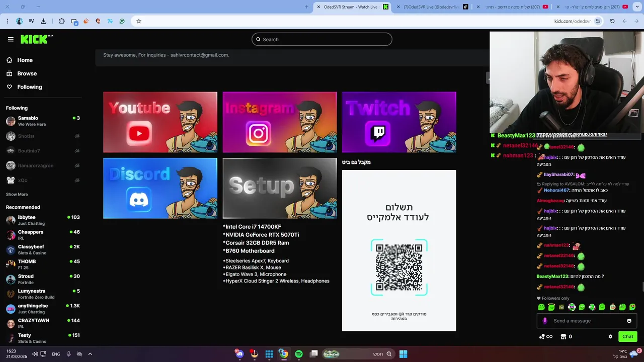
Task: Focus the Kick search box
Action: tap(321, 39)
